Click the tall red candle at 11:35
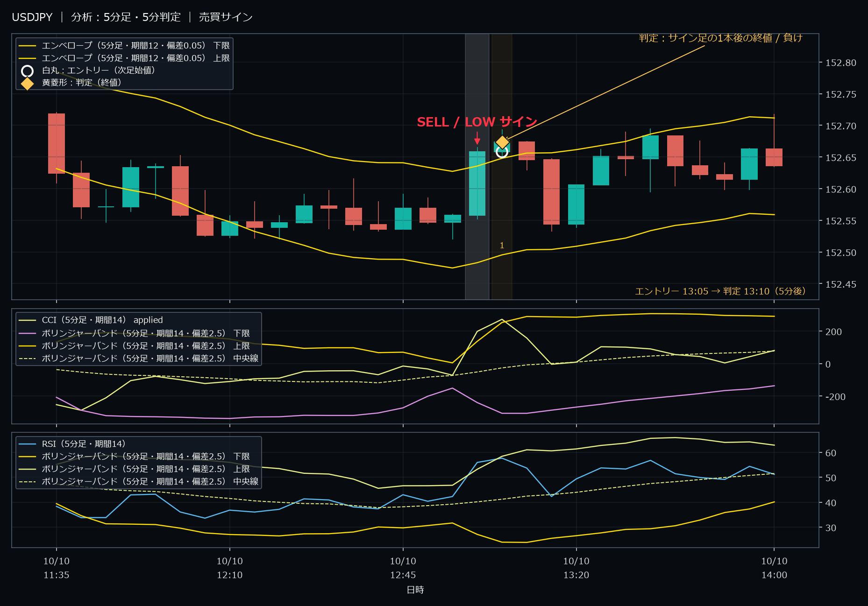 click(57, 144)
